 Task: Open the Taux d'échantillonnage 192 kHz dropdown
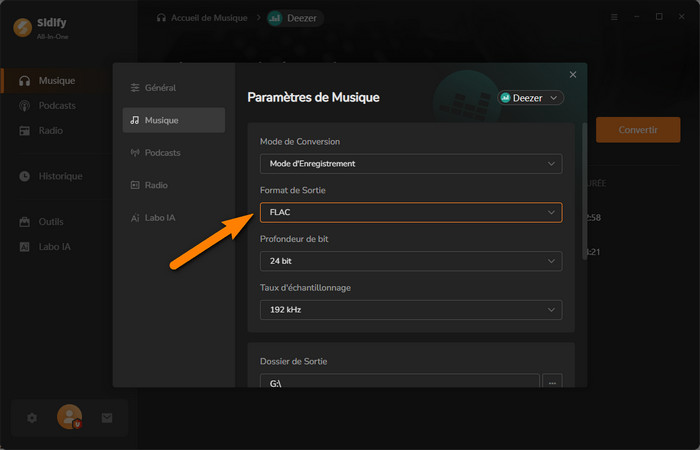(x=410, y=310)
